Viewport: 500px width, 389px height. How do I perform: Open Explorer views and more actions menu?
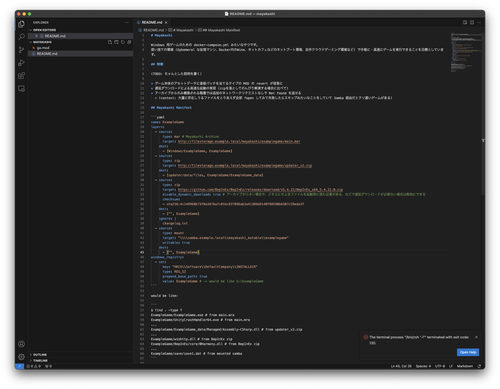[x=127, y=22]
